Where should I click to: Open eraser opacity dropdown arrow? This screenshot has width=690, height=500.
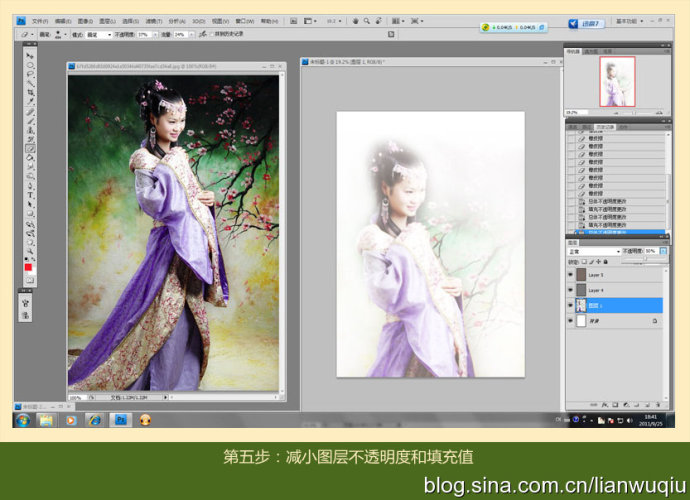(155, 34)
